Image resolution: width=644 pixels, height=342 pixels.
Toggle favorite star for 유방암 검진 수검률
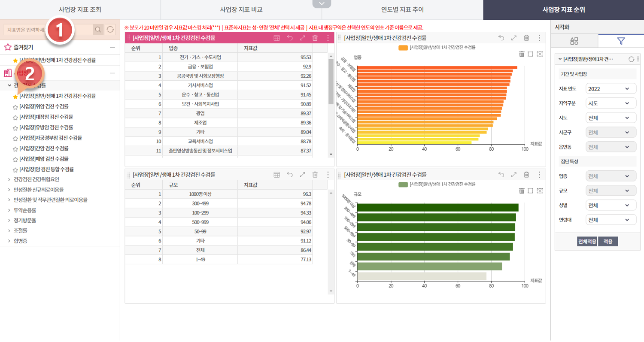coord(15,128)
